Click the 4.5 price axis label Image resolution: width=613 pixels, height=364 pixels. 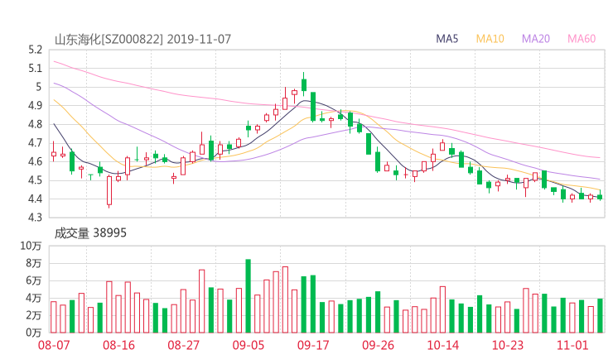coord(35,180)
